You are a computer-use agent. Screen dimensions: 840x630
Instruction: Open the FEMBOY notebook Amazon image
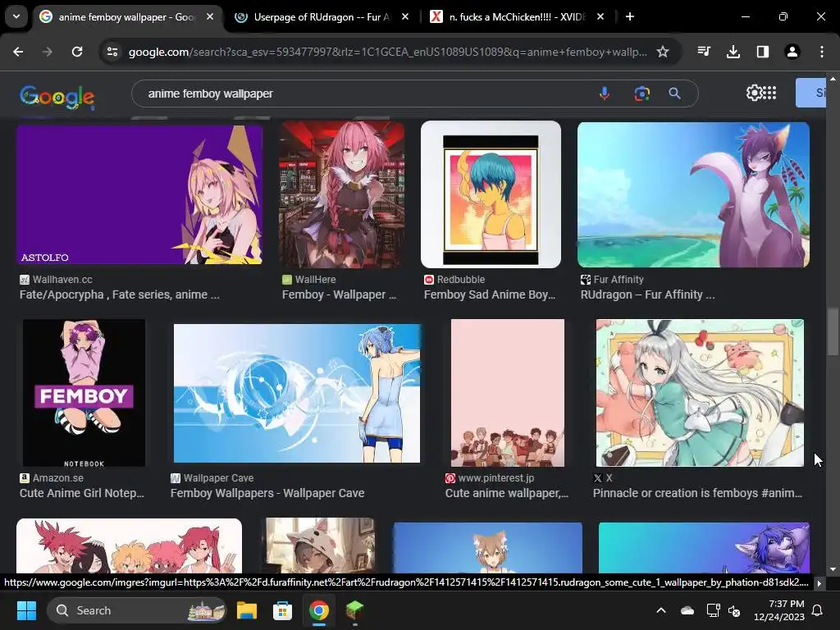click(x=84, y=393)
